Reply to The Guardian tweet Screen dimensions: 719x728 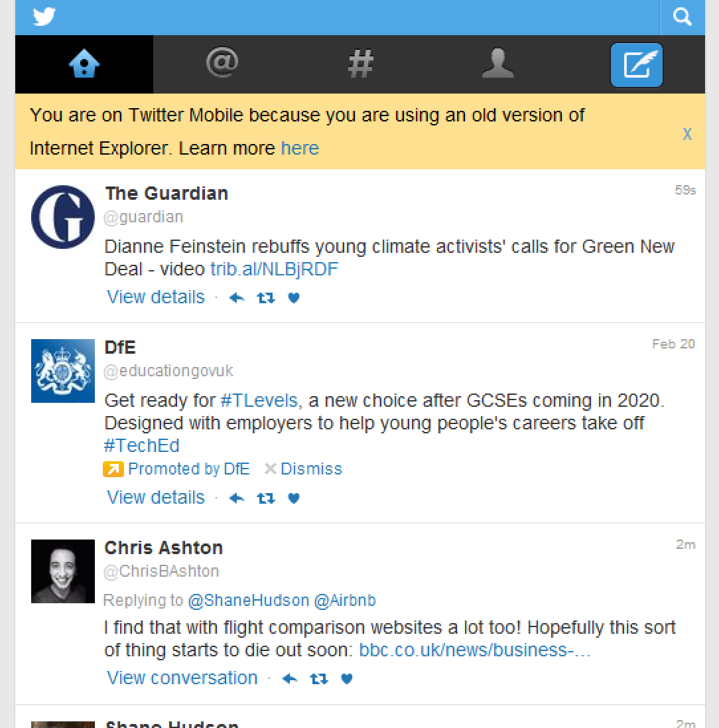click(237, 297)
